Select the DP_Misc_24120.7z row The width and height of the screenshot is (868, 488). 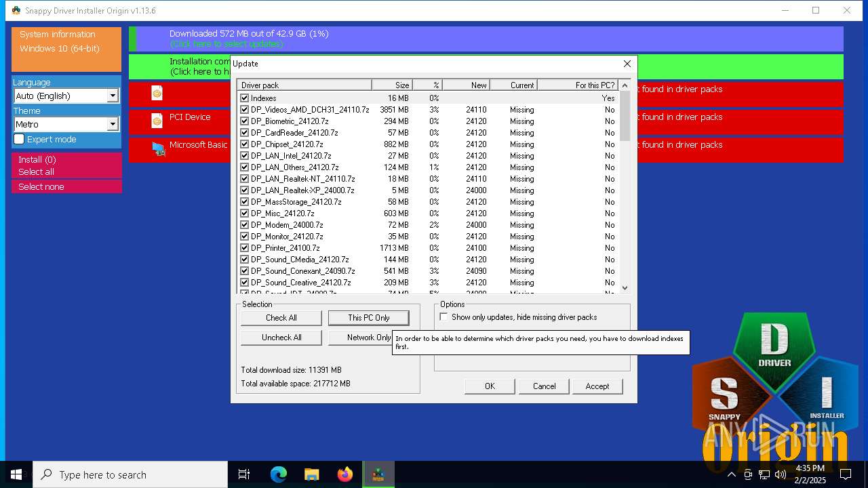click(x=428, y=213)
